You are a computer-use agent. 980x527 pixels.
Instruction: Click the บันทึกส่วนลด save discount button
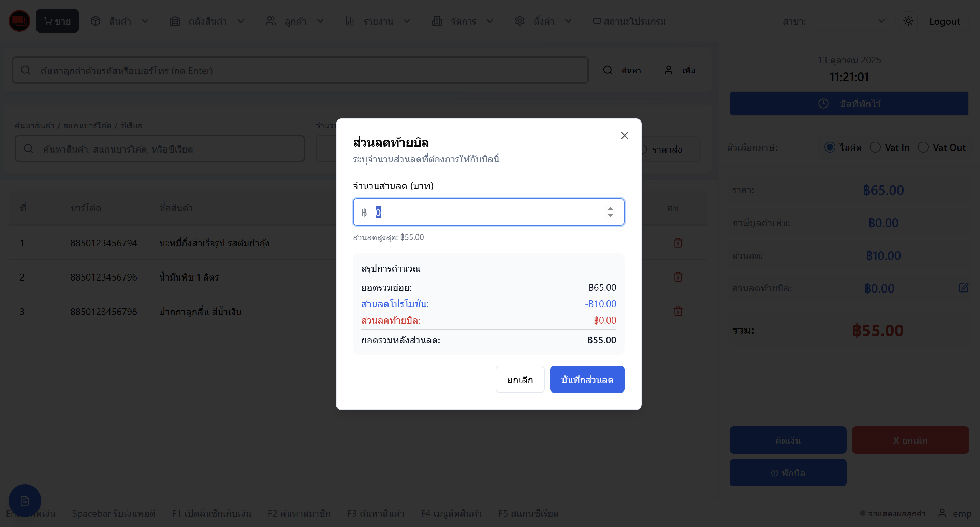tap(587, 379)
